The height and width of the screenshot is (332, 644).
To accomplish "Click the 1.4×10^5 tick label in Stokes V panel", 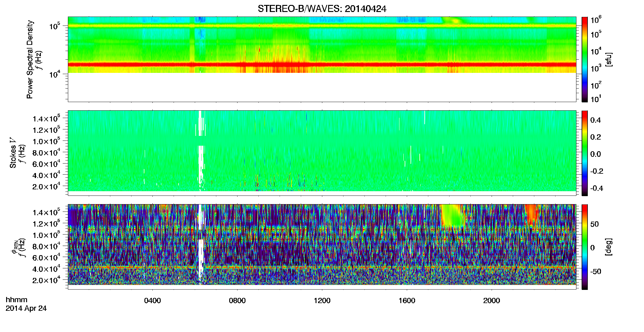I will point(46,118).
